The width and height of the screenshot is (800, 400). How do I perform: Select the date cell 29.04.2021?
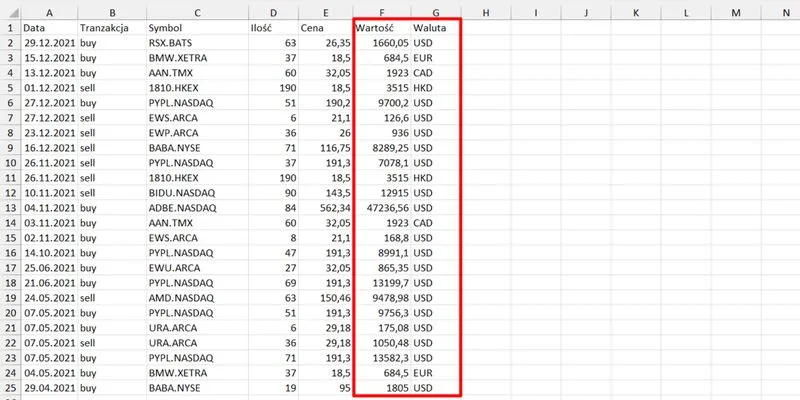pyautogui.click(x=48, y=386)
